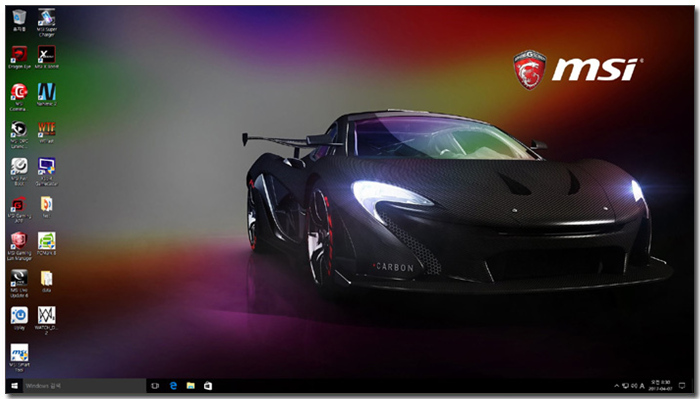Launch the XSplit Gamecaster shortcut

pos(46,172)
